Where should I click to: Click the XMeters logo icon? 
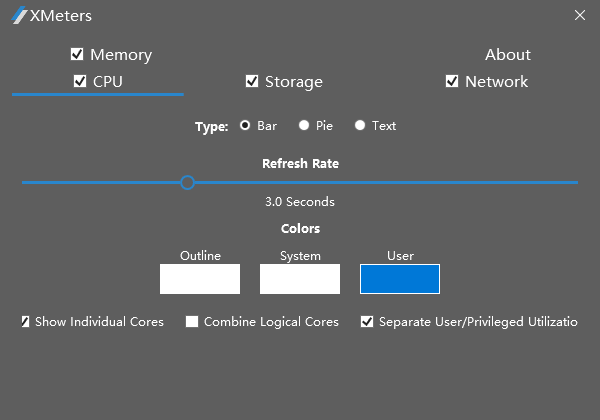19,16
